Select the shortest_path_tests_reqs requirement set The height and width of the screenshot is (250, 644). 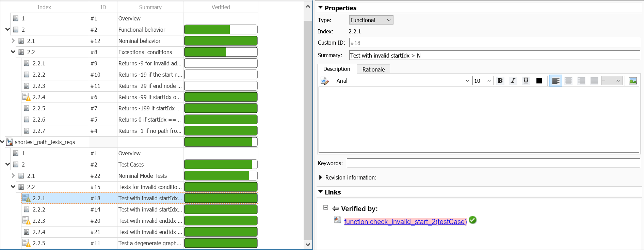click(x=45, y=142)
